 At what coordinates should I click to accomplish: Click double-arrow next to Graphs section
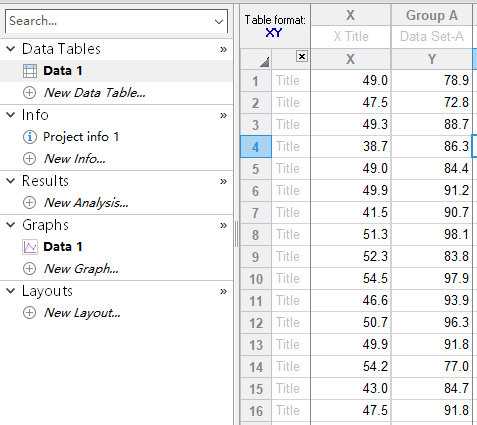[223, 225]
